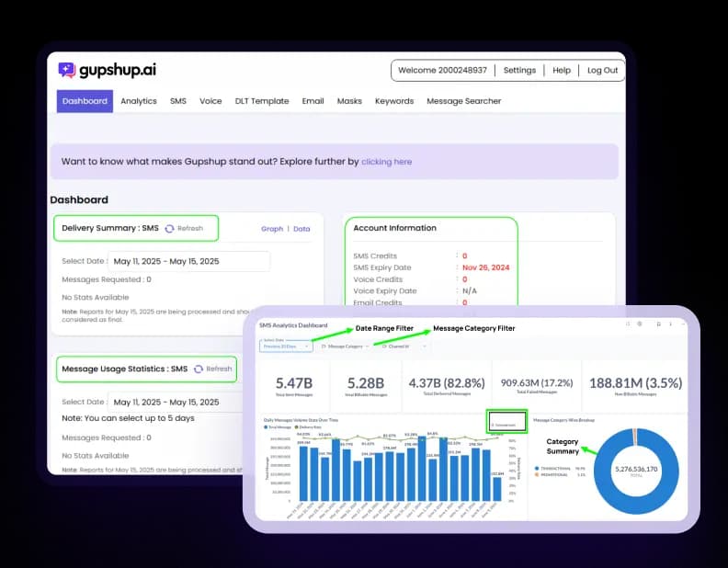Open the SMS tab

pos(177,101)
